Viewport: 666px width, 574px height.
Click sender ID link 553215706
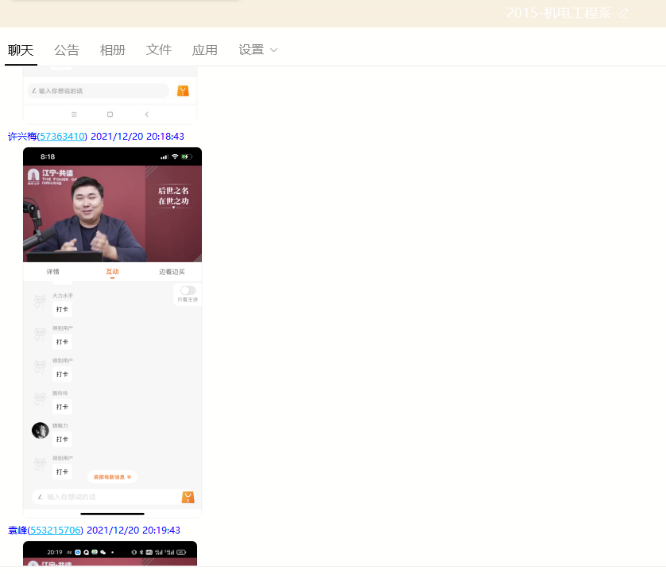coord(55,530)
